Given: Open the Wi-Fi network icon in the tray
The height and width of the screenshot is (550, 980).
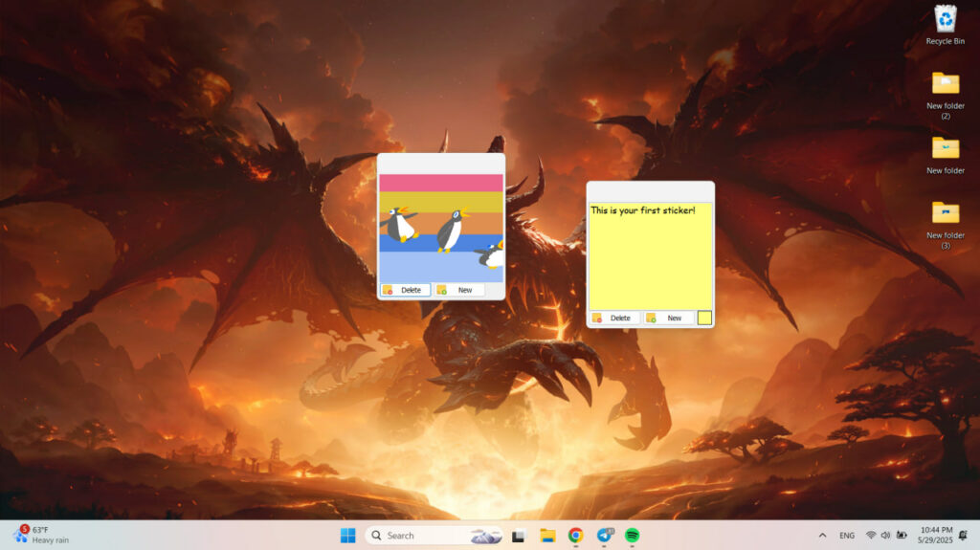Looking at the screenshot, I should [x=871, y=535].
